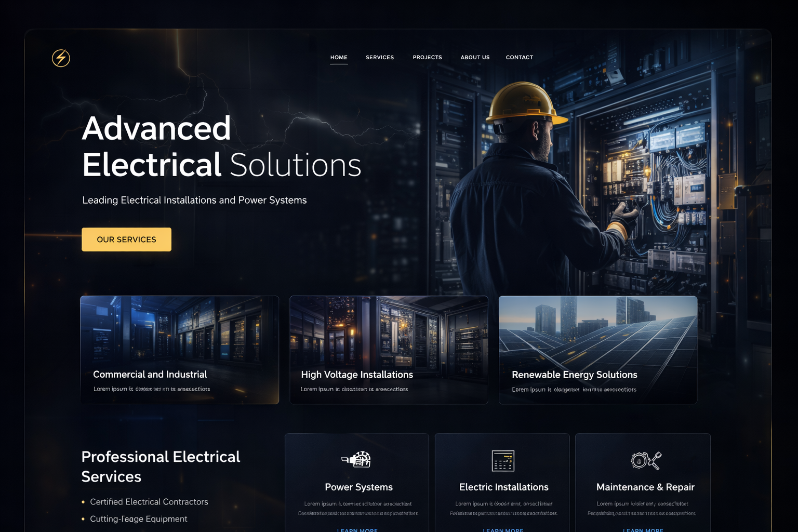Navigate to the Projects page

[427, 58]
